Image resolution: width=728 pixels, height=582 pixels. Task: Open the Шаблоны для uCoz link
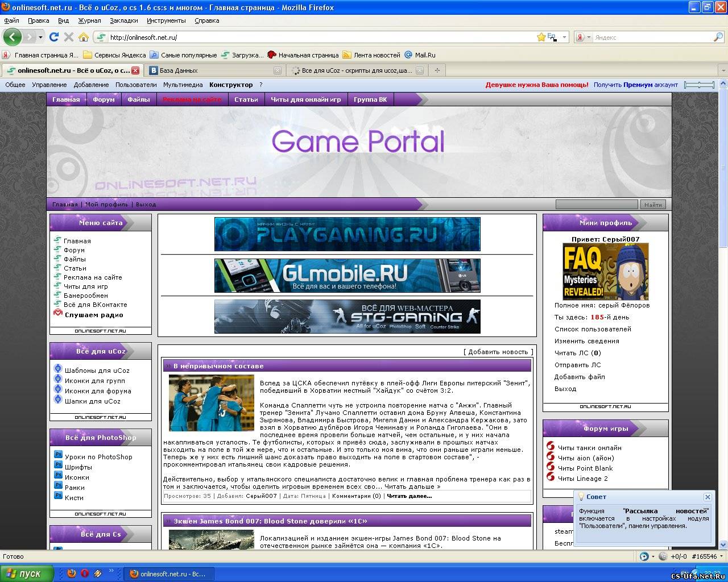[97, 371]
